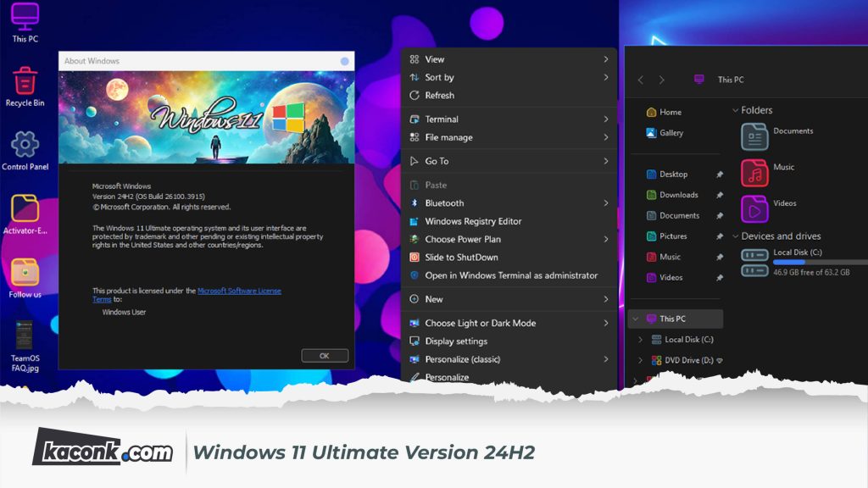Open the Activator-E... folder icon

click(x=25, y=214)
